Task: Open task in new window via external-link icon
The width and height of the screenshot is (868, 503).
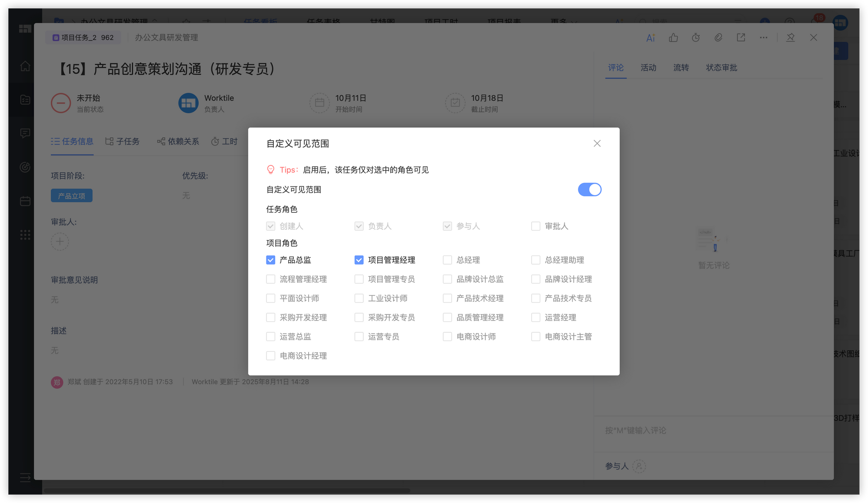Action: [741, 38]
